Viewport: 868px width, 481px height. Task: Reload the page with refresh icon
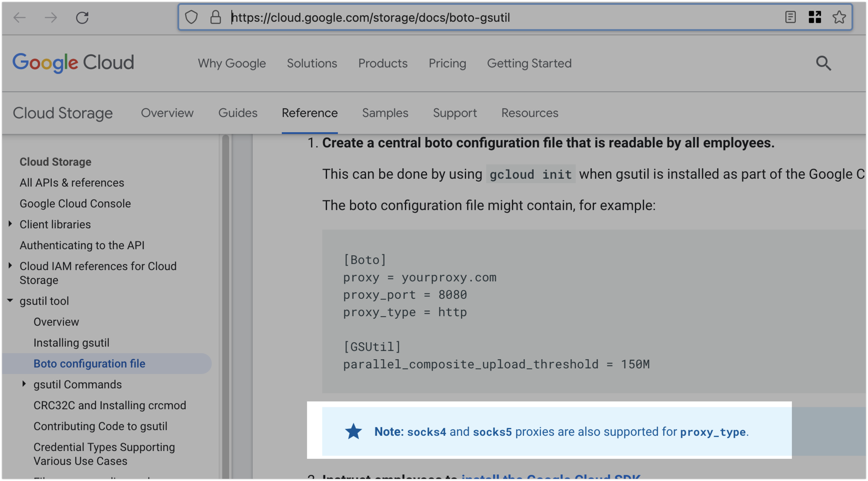[82, 17]
